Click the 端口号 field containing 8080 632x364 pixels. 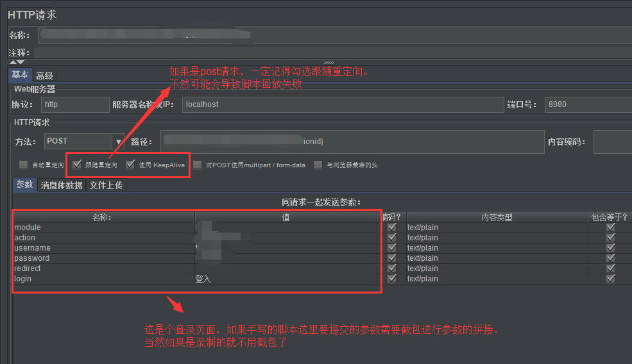click(588, 104)
